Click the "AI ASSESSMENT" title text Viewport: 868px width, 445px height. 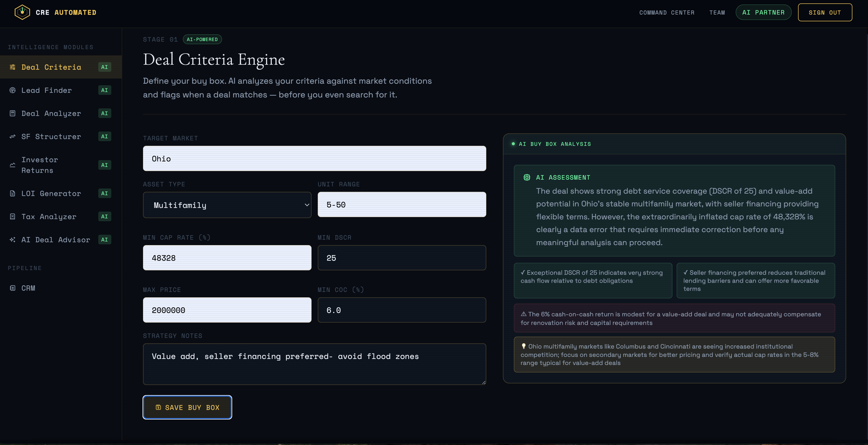click(x=563, y=178)
